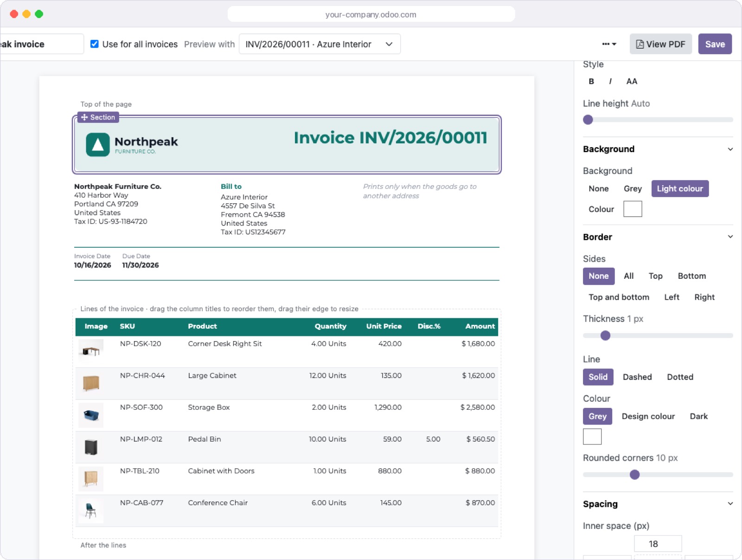The width and height of the screenshot is (742, 560).
Task: Apply border to Top side
Action: coord(655,276)
